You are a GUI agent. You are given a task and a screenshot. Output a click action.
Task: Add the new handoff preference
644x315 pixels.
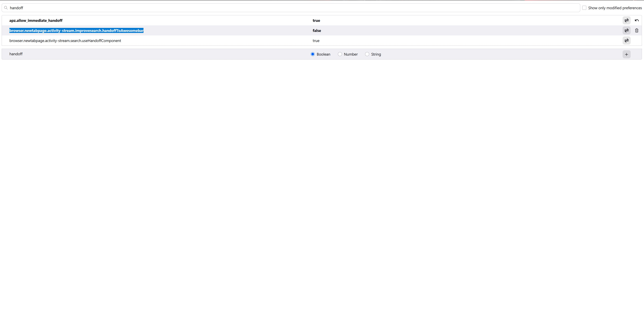click(626, 54)
